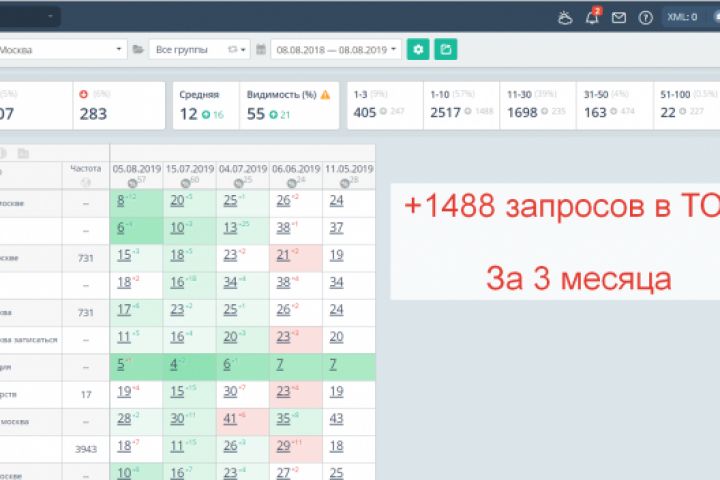This screenshot has width=720, height=480.
Task: Click the 05.08.2019 date column header
Action: 136,169
